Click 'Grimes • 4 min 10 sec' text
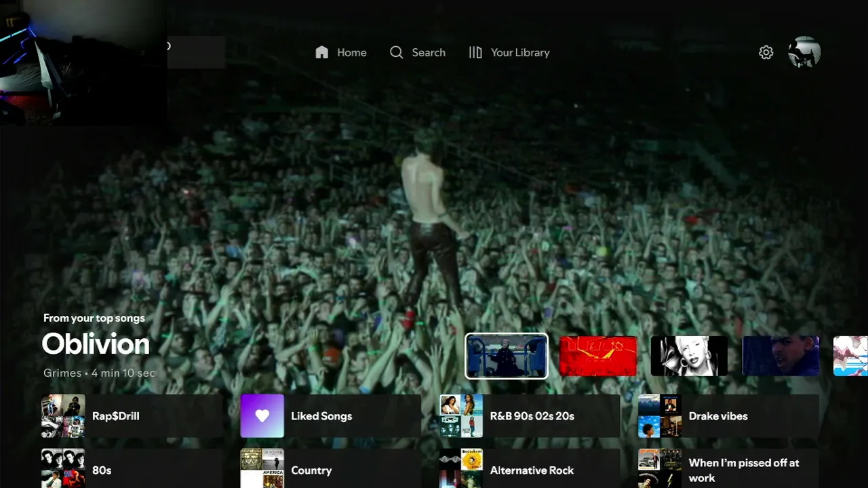The image size is (868, 488). (99, 373)
